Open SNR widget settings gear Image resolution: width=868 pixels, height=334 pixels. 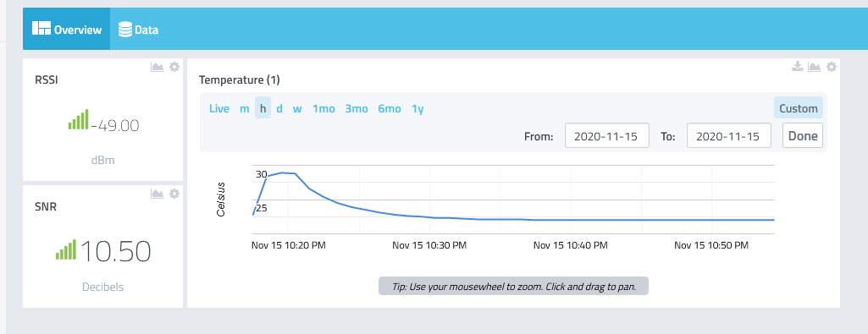pos(174,194)
